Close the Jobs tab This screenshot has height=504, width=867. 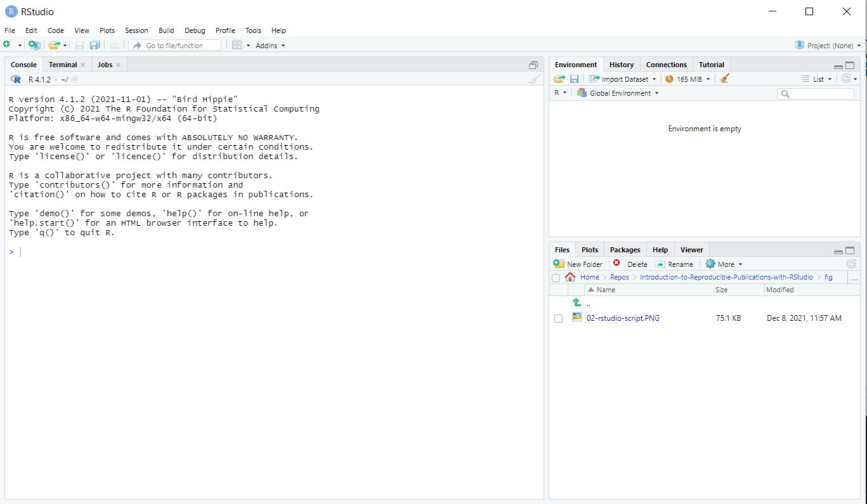[x=118, y=65]
